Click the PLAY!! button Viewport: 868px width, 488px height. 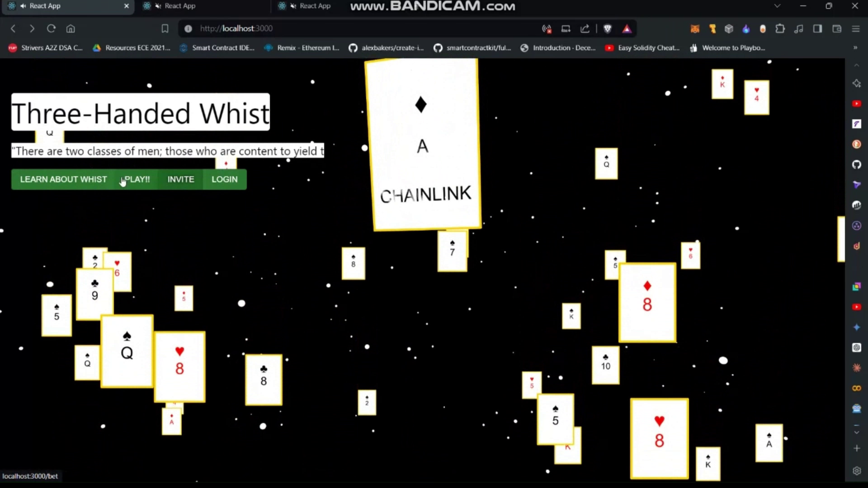point(137,179)
